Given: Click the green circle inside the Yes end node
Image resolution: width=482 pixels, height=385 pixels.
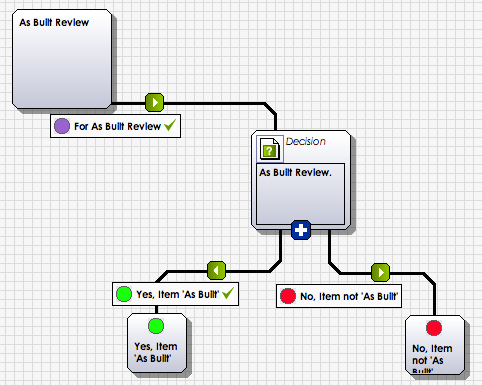Looking at the screenshot, I should click(x=156, y=326).
